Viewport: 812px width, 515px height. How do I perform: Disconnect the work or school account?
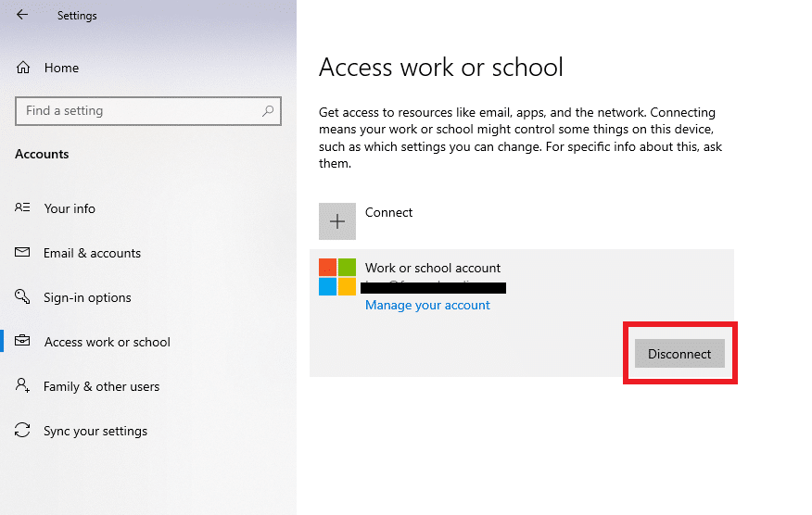coord(679,354)
